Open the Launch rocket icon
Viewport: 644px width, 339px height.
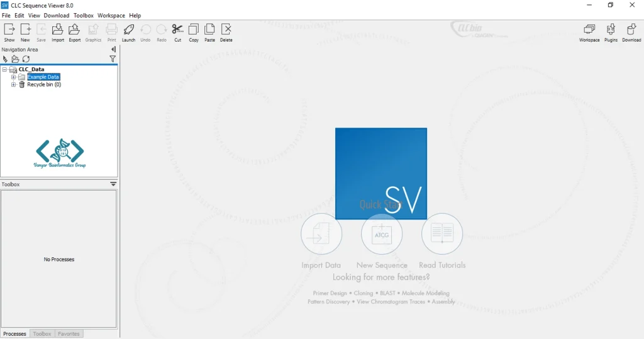(x=128, y=33)
